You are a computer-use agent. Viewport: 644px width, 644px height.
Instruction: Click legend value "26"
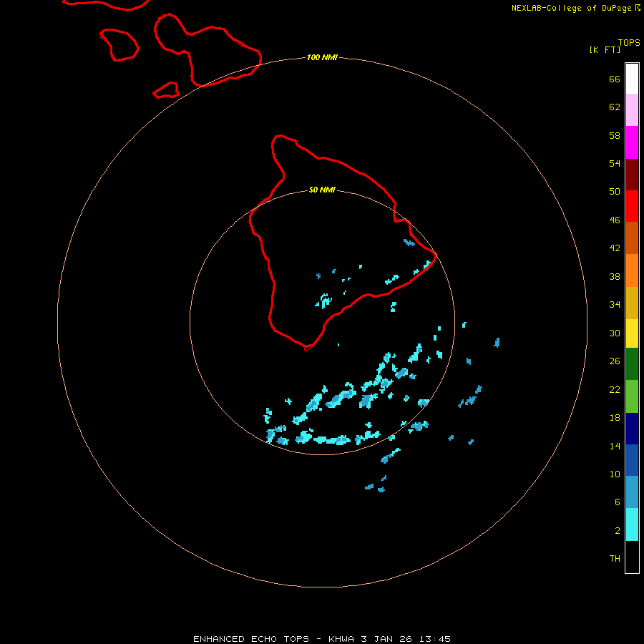click(x=615, y=361)
